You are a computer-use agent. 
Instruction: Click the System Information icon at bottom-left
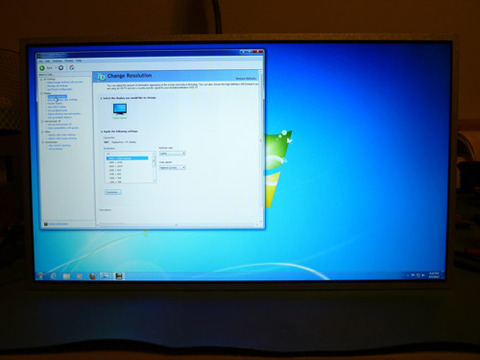(46, 224)
